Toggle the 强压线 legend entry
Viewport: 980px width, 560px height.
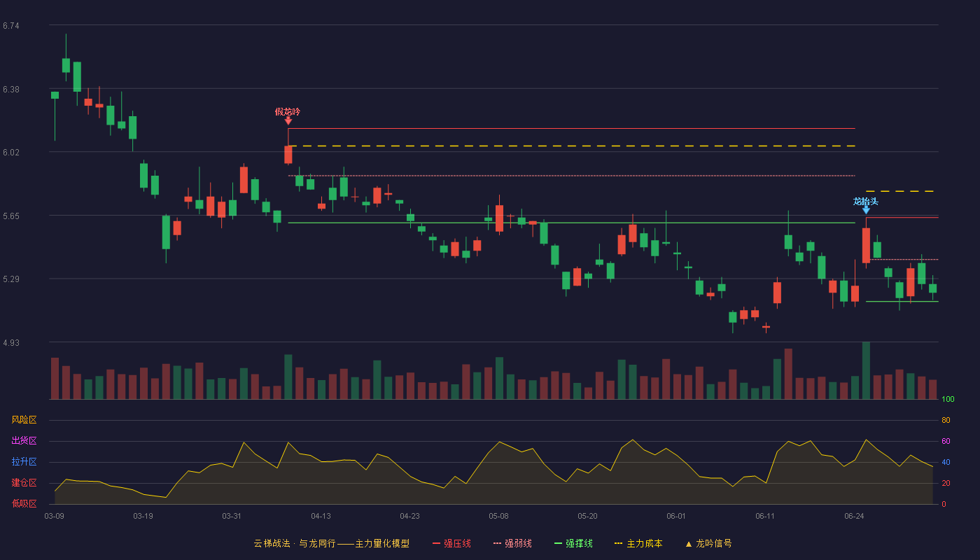tap(451, 543)
